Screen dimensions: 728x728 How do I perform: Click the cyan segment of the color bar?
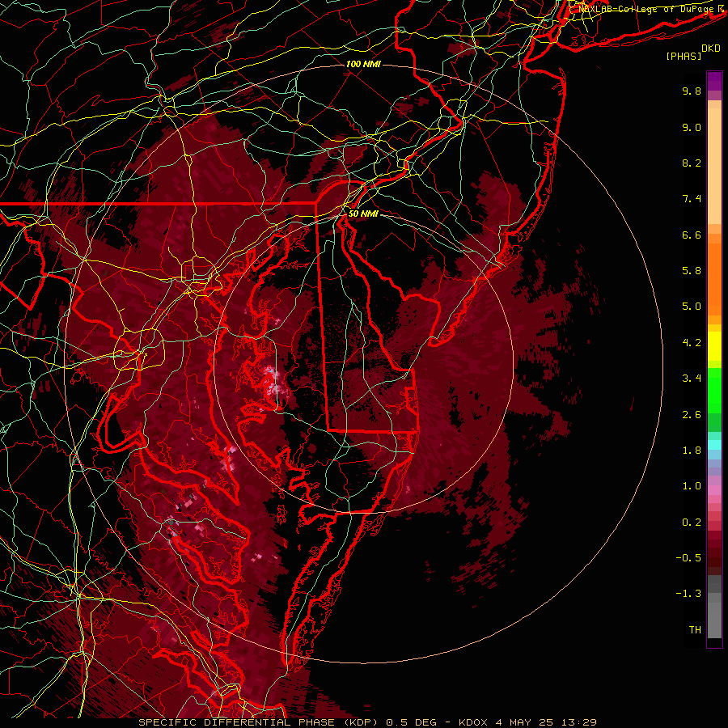point(714,445)
